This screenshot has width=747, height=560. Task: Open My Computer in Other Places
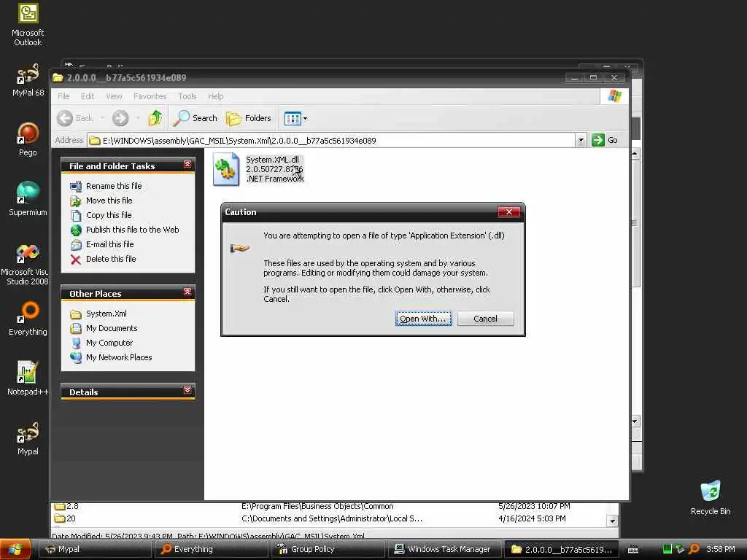(x=109, y=343)
